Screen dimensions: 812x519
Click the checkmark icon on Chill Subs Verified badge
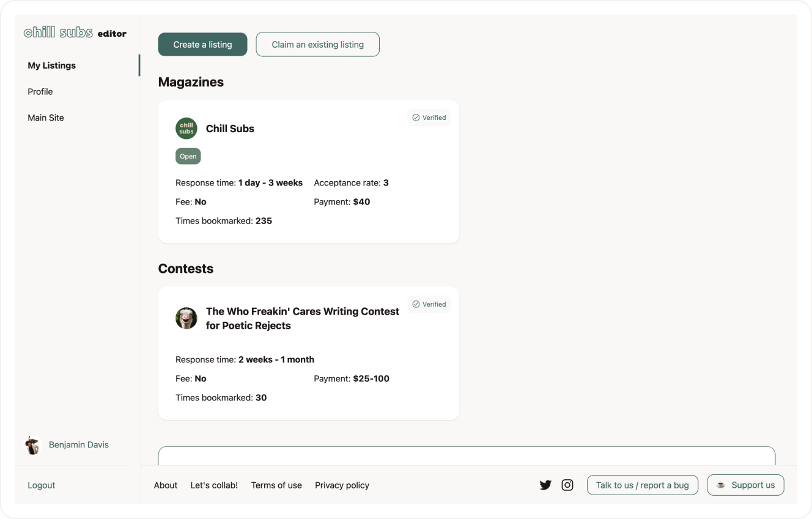pyautogui.click(x=416, y=118)
